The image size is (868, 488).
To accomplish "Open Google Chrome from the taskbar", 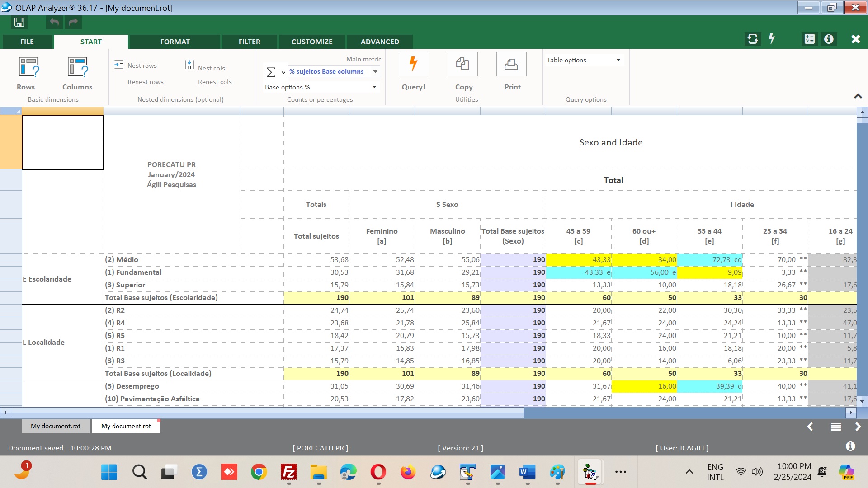I will (x=259, y=472).
